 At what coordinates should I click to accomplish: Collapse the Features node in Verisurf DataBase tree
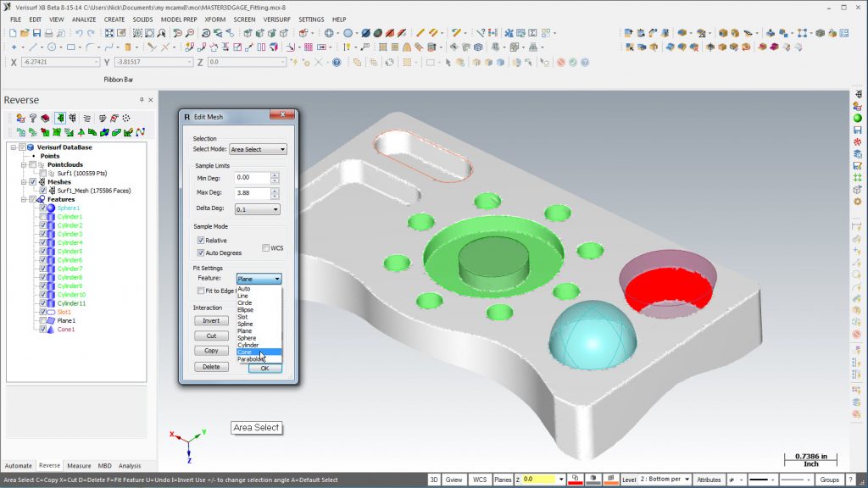pos(25,199)
